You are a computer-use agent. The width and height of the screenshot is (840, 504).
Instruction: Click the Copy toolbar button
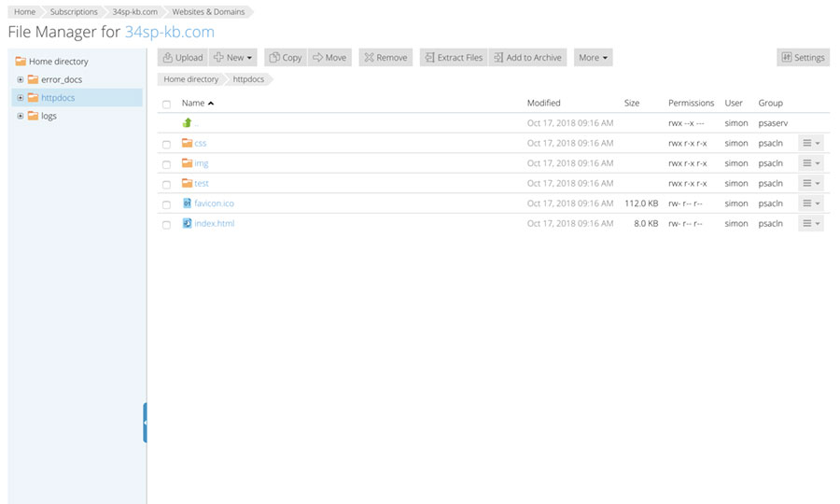[286, 57]
